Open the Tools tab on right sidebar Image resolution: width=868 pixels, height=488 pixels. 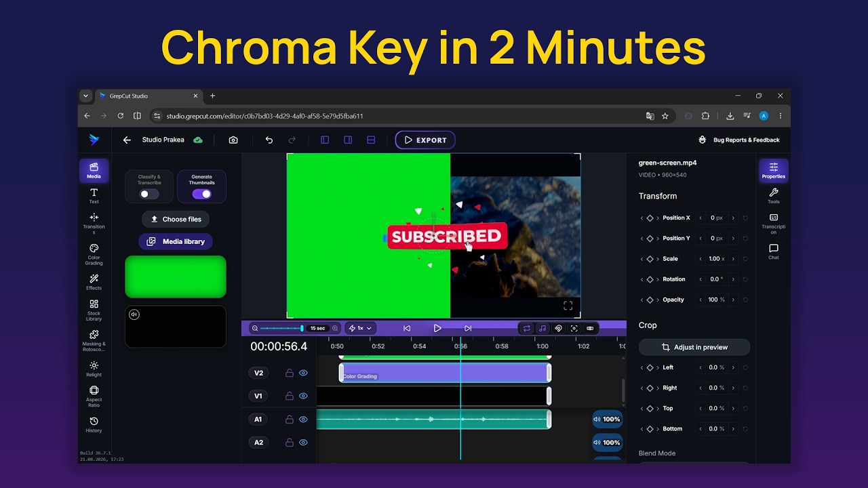(x=774, y=196)
